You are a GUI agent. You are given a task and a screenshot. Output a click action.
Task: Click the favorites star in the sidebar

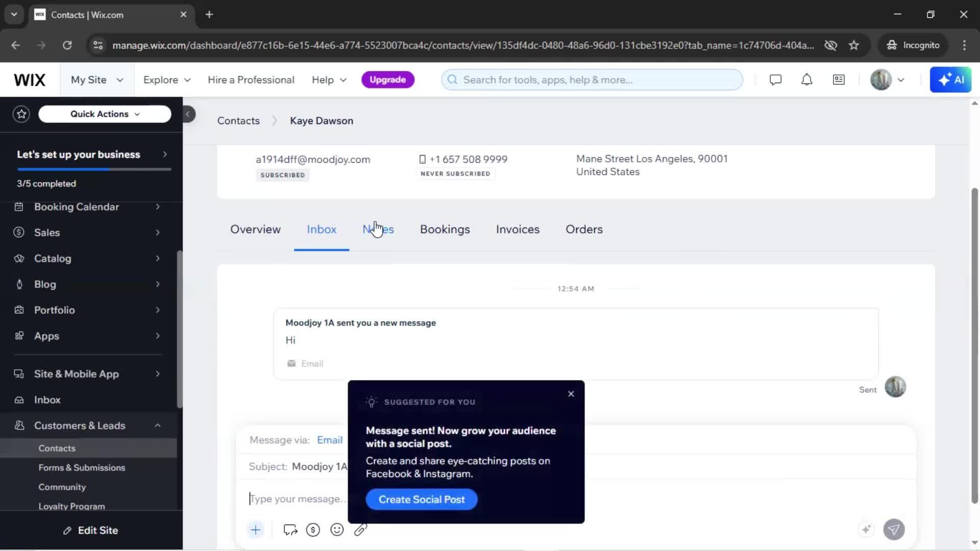click(21, 114)
